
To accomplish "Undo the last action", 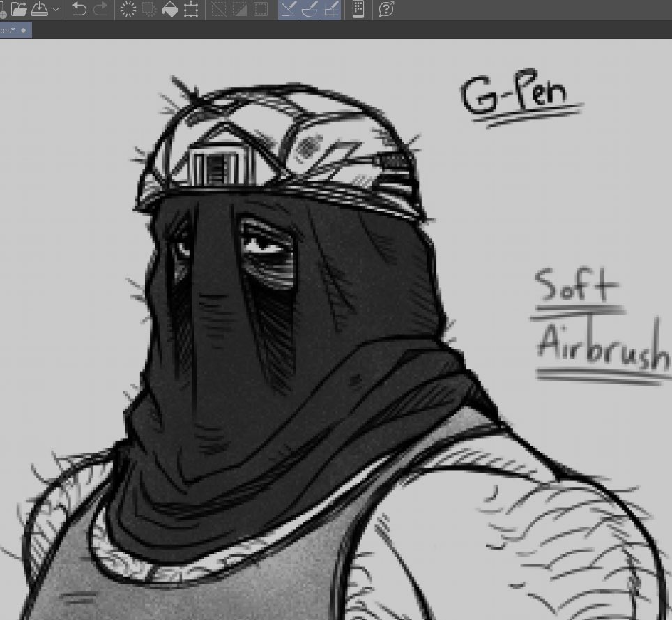I will click(x=79, y=9).
